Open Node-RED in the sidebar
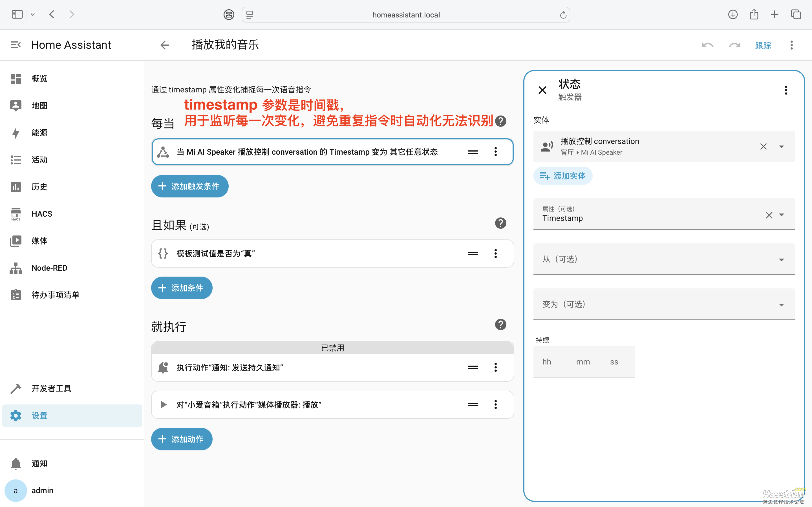 (x=49, y=268)
